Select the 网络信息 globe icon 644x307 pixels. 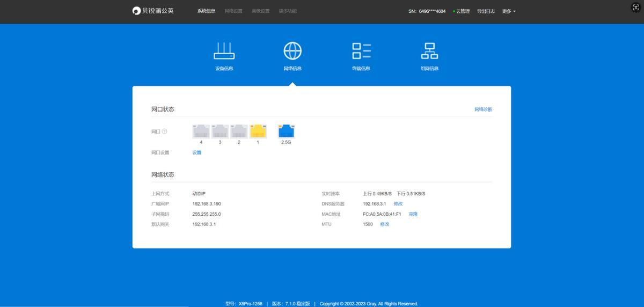[x=292, y=51]
